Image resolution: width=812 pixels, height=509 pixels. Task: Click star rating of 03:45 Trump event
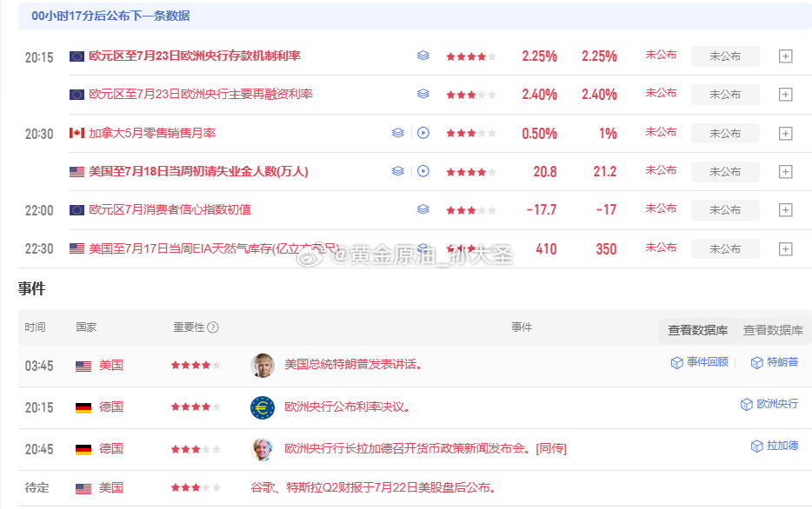pos(196,365)
